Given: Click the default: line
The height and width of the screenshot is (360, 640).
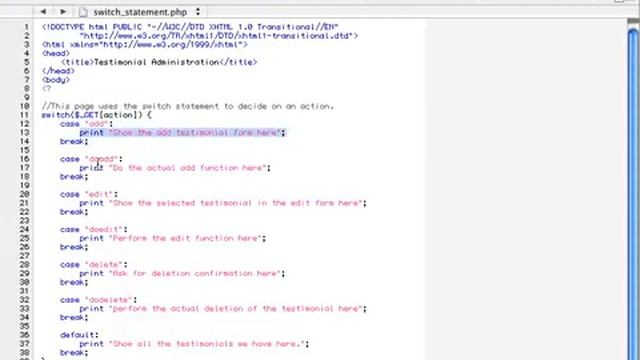Looking at the screenshot, I should click(79, 335).
